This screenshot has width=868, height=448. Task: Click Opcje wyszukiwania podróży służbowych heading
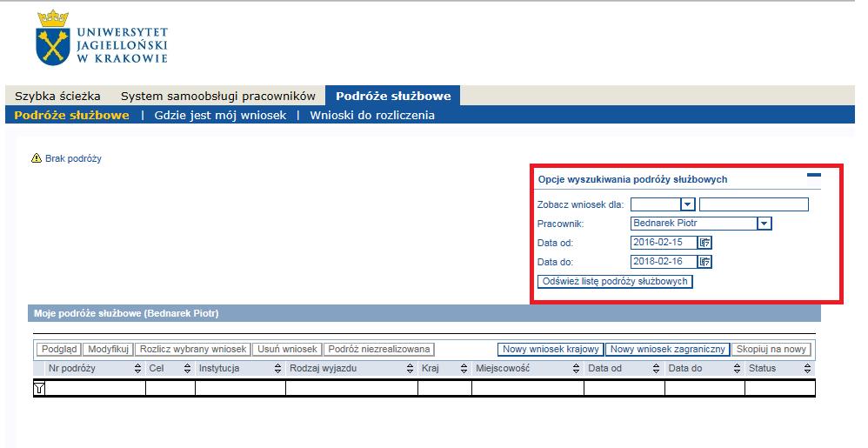click(x=632, y=179)
